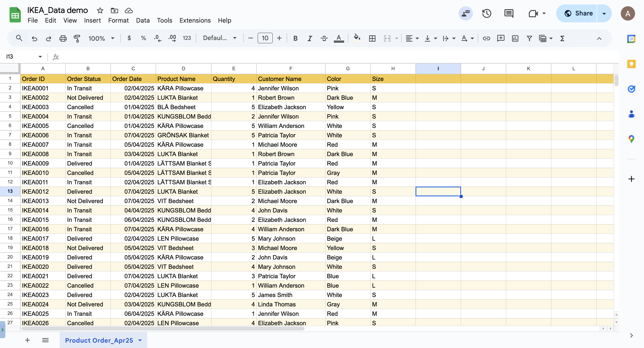The height and width of the screenshot is (348, 644).
Task: Toggle italic formatting
Action: pos(309,38)
